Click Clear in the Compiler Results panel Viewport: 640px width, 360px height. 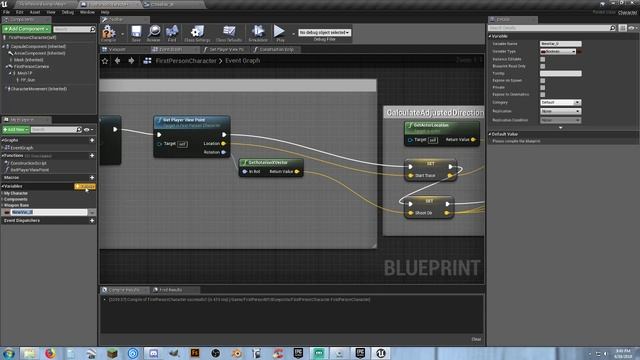coord(476,339)
